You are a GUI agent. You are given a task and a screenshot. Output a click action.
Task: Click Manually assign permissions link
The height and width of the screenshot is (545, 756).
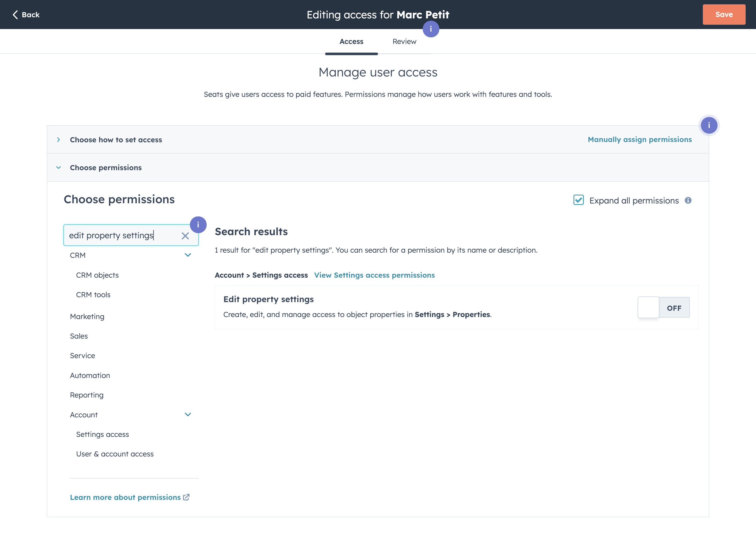coord(639,140)
